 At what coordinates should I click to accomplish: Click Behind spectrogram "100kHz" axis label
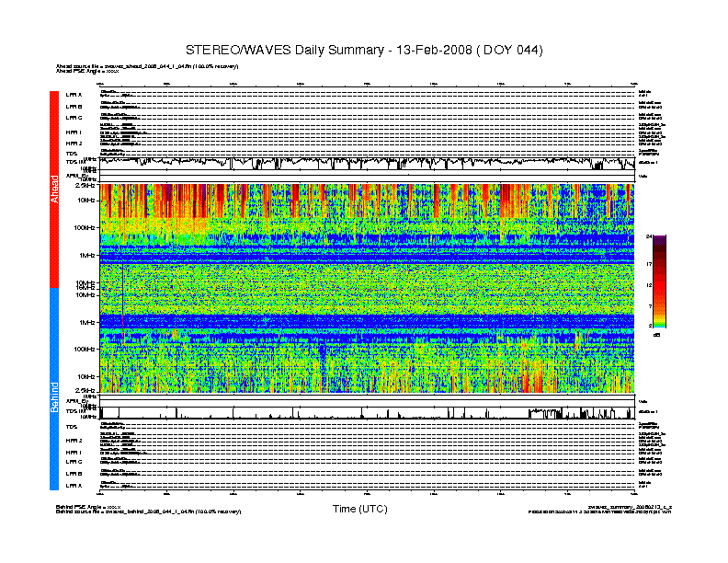[85, 350]
